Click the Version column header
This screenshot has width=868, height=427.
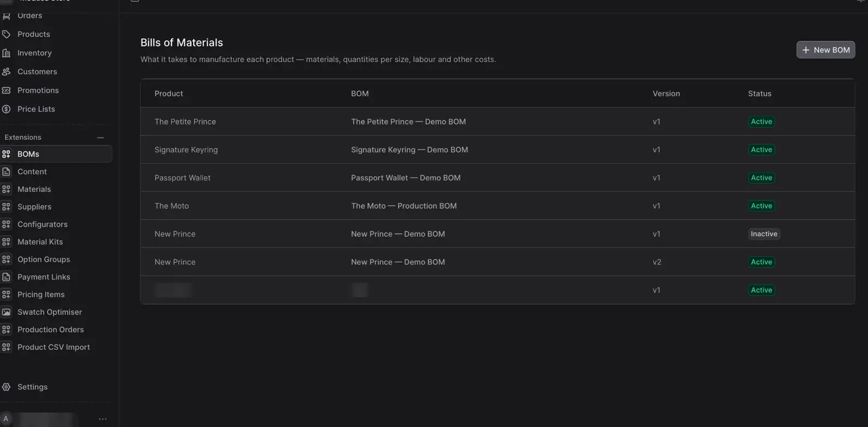[x=666, y=94]
